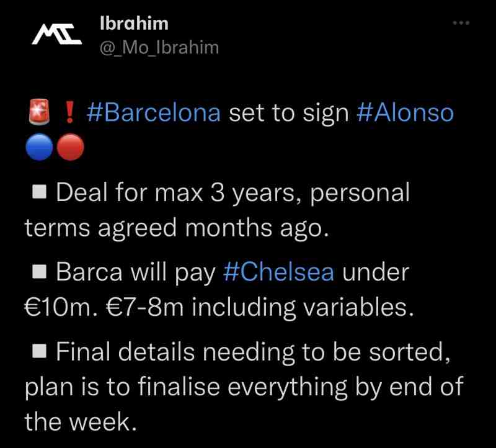
Task: Select the blue circle emoji
Action: click(x=38, y=148)
